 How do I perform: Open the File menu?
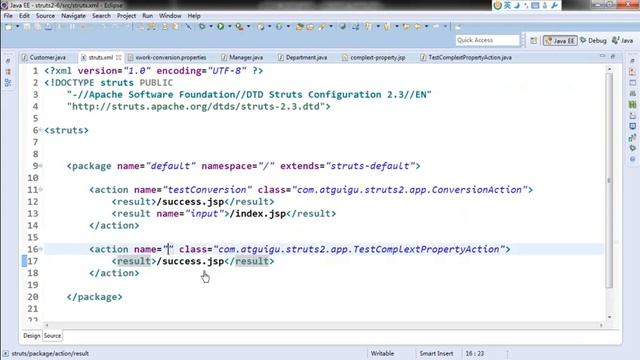[x=8, y=16]
